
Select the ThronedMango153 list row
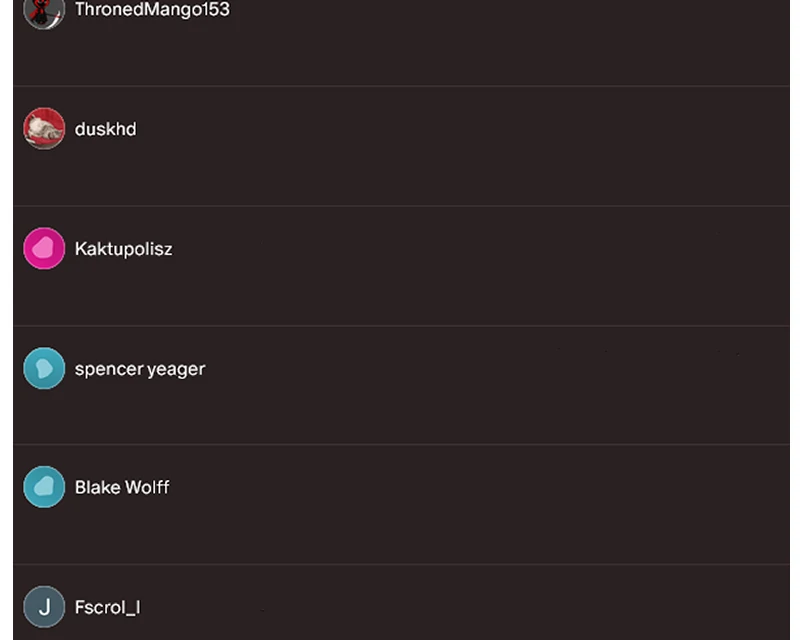(x=401, y=43)
